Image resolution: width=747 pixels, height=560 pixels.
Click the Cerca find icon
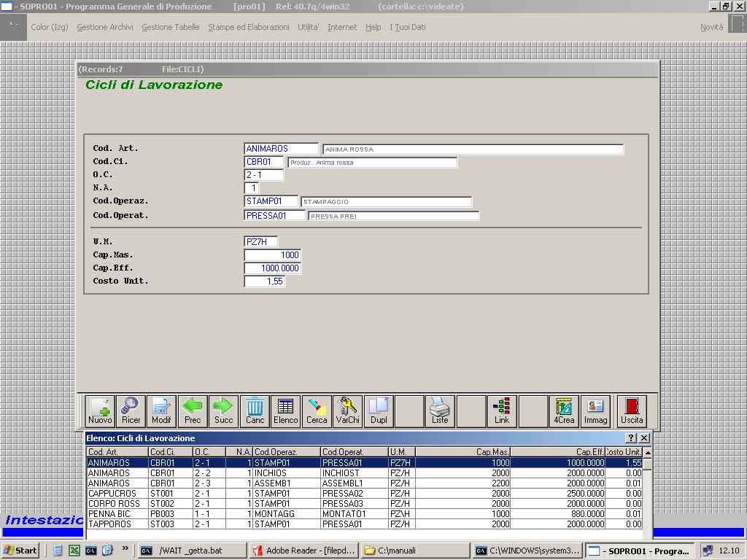317,411
